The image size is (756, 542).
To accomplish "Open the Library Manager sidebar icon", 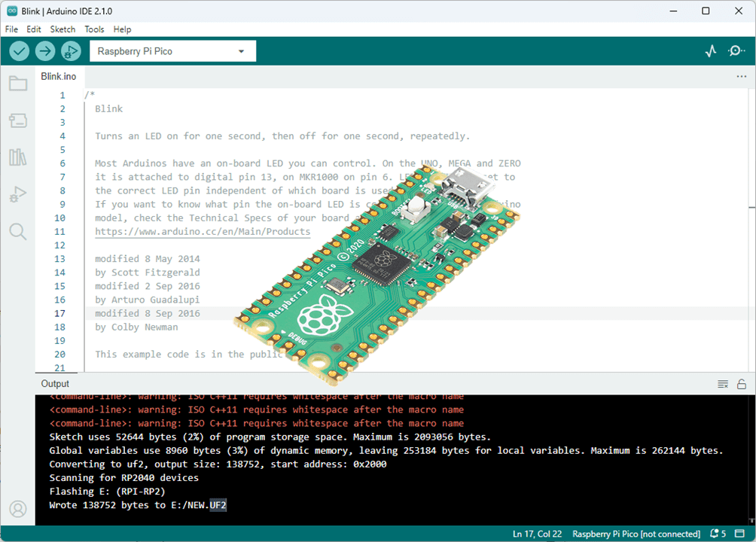I will tap(18, 157).
